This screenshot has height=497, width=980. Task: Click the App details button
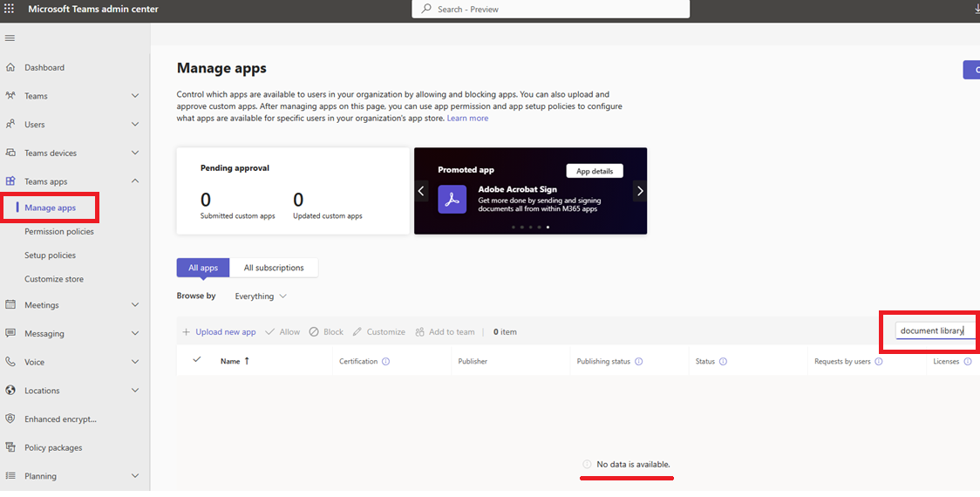(x=595, y=171)
